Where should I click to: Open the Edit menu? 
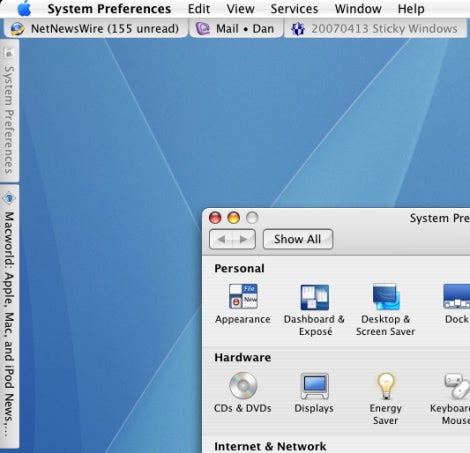pyautogui.click(x=199, y=9)
